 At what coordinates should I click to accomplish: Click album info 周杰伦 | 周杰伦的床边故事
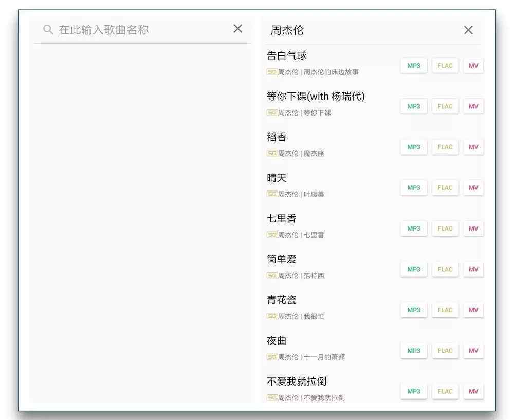pos(318,72)
